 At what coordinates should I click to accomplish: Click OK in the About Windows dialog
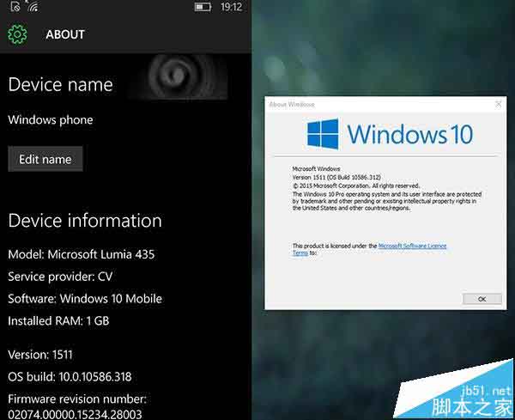pos(482,298)
